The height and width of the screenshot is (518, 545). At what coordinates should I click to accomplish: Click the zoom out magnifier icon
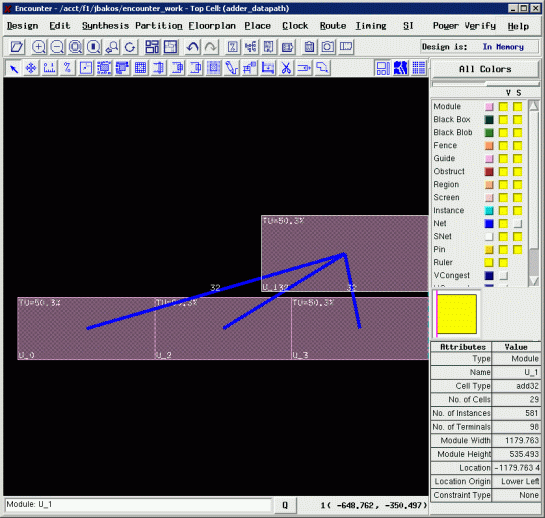tap(57, 47)
